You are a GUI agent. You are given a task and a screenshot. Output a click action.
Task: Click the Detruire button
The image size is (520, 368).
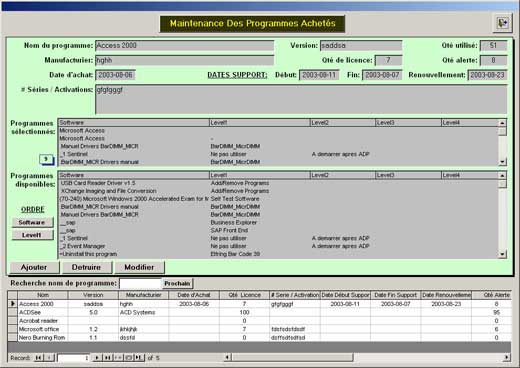87,267
